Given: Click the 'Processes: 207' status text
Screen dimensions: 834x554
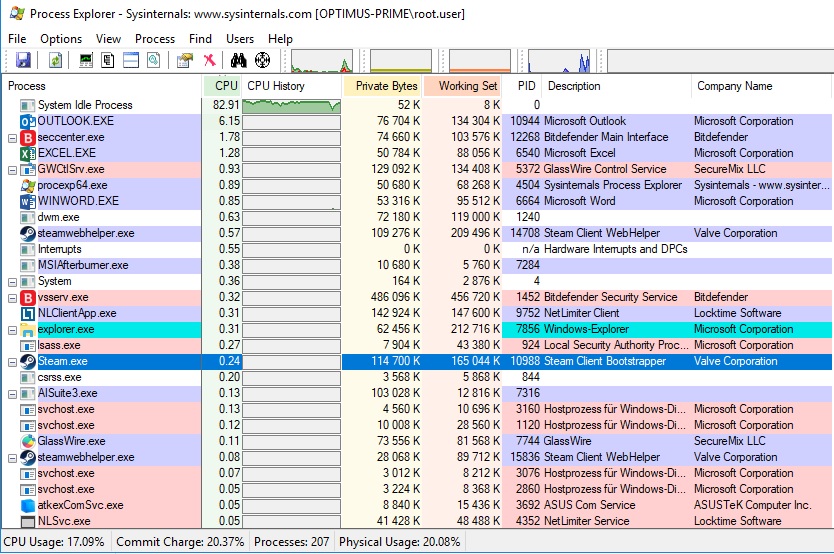Looking at the screenshot, I should (x=291, y=542).
